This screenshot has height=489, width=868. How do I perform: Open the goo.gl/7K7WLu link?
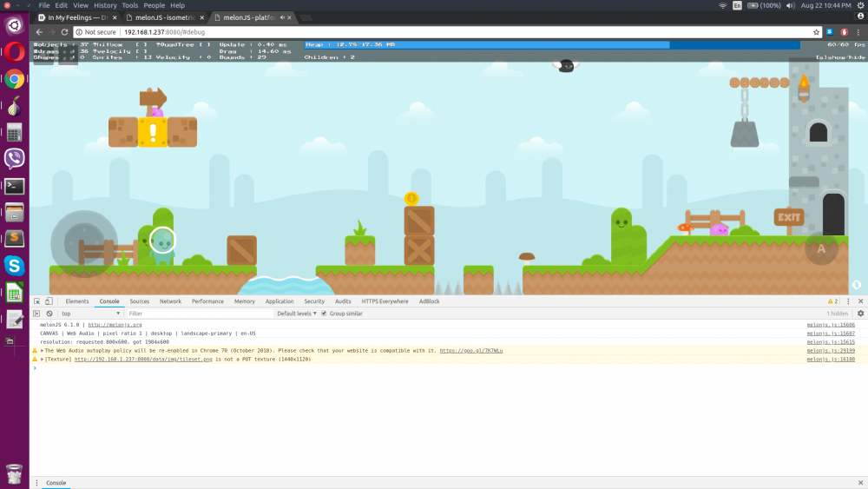pos(471,351)
